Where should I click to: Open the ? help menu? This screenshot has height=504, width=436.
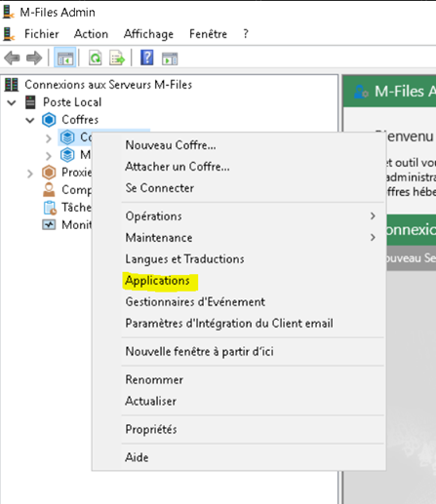pos(246,34)
